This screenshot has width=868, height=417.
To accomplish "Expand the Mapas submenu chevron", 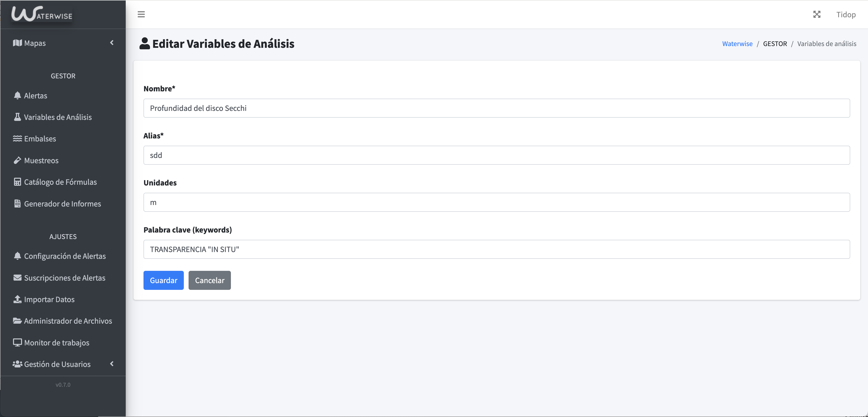I will (112, 43).
